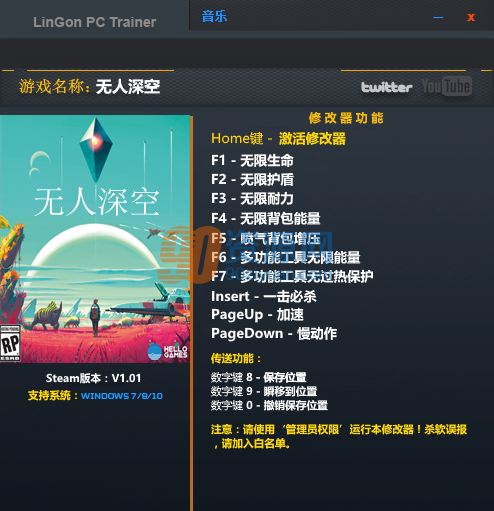Select Insert 一击必杀 entry
The height and width of the screenshot is (511, 494).
pos(264,296)
